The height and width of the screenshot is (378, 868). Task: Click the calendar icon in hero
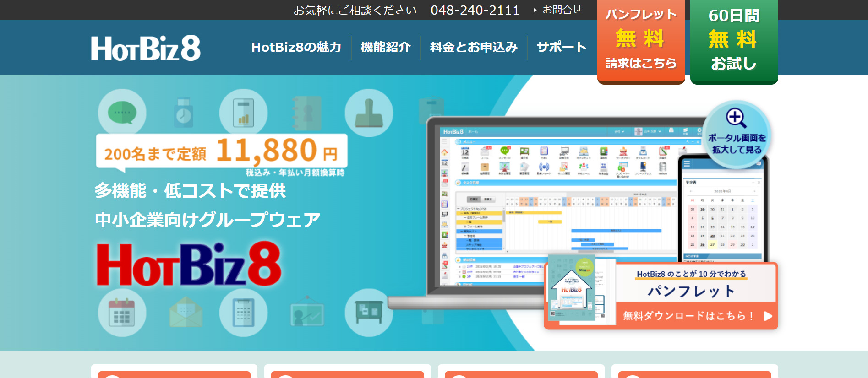pyautogui.click(x=122, y=313)
